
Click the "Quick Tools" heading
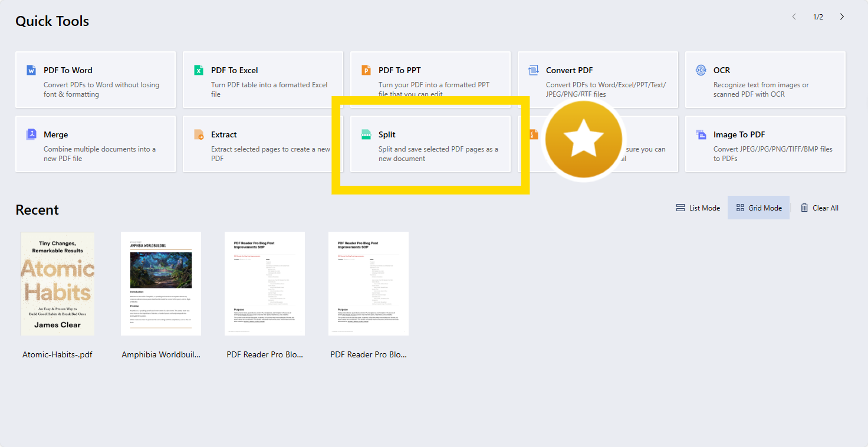point(52,21)
